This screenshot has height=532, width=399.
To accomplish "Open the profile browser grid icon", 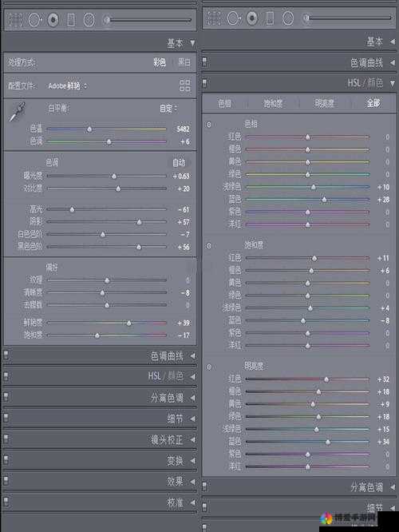I will point(185,85).
